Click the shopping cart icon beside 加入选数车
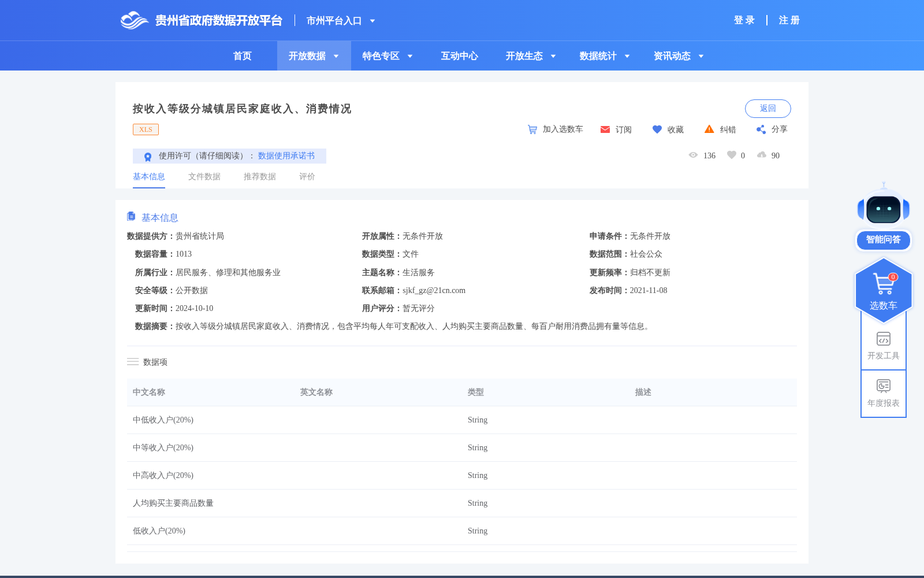The height and width of the screenshot is (578, 924). point(532,129)
